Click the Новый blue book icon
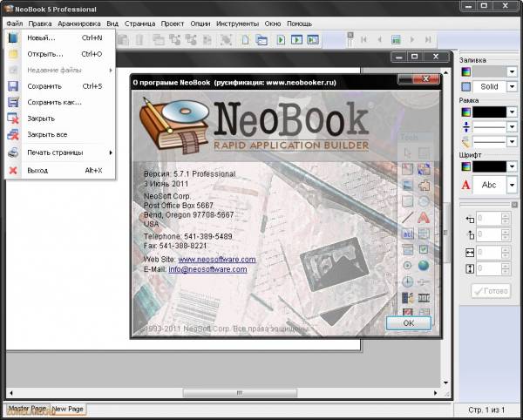Viewport: 523px width, 420px height. pyautogui.click(x=13, y=37)
